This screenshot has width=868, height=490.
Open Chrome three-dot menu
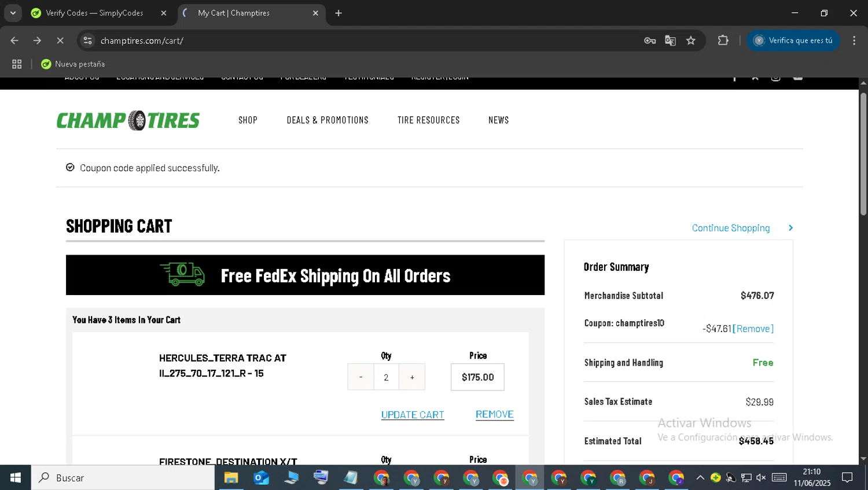coord(854,40)
